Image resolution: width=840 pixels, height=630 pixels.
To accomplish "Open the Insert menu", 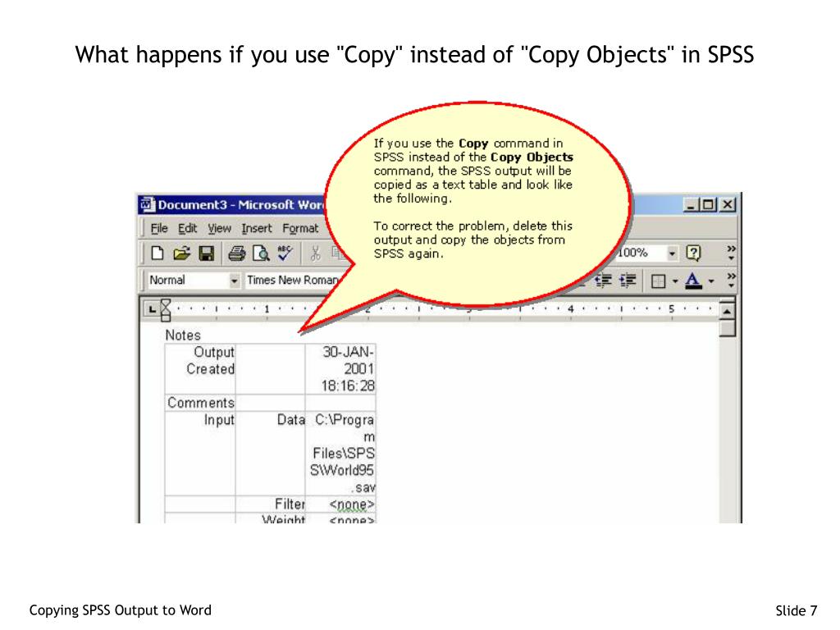I will [257, 229].
